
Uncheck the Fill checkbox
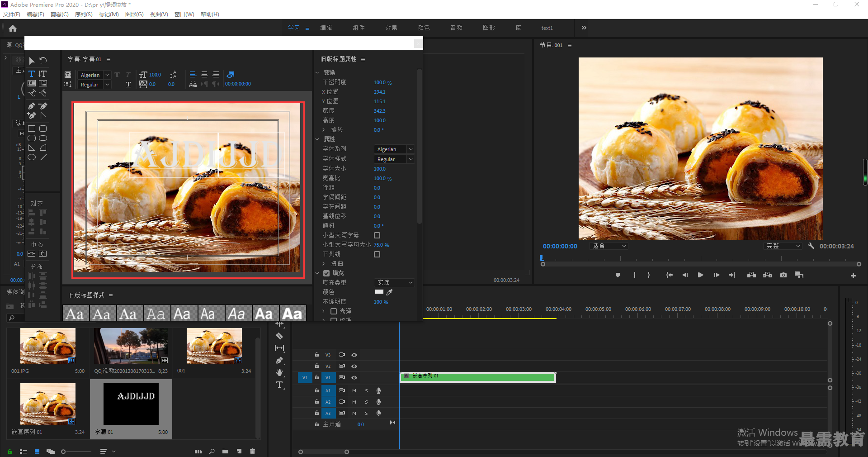click(326, 273)
